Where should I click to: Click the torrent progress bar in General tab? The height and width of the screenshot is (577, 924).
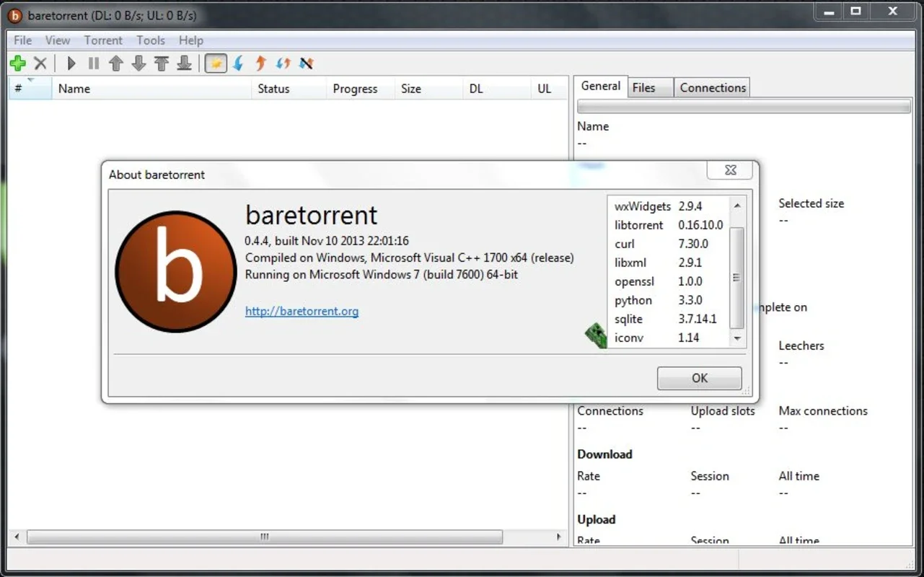pos(744,107)
